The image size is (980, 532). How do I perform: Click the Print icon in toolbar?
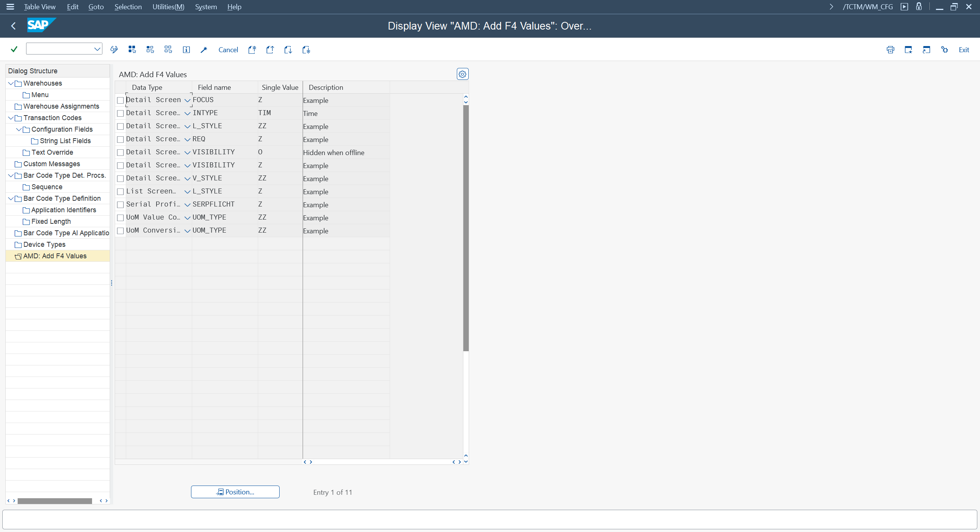pyautogui.click(x=890, y=50)
